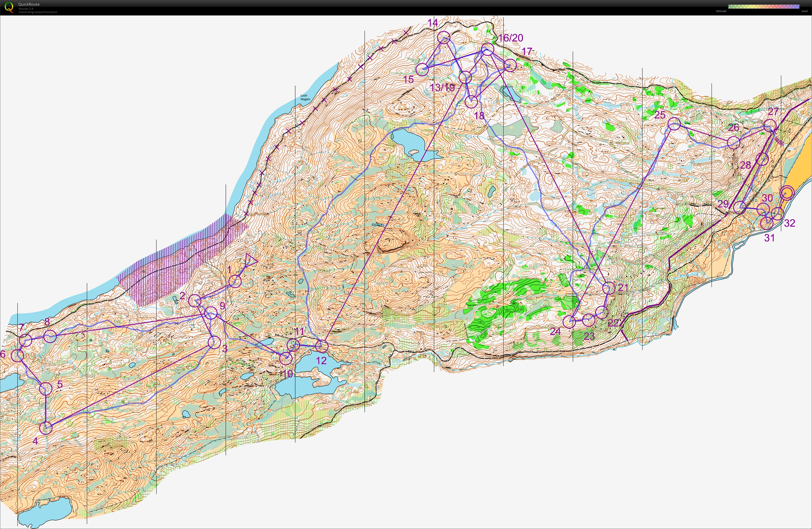Click the QuickRoute Q logo icon
Screen dimensions: 812x529
tap(8, 8)
